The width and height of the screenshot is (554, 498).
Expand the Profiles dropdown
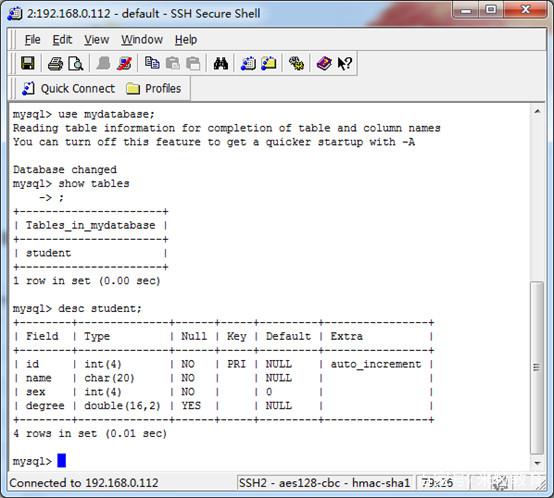coord(154,88)
